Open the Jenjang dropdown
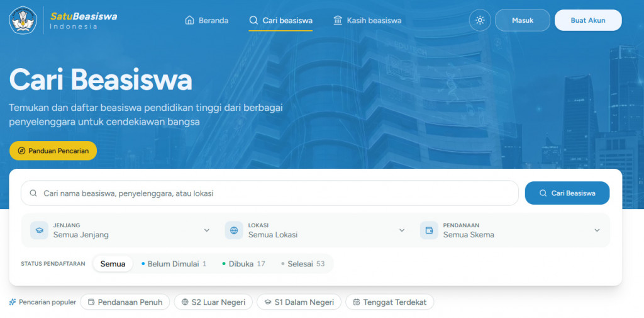This screenshot has width=644, height=318. (x=120, y=230)
